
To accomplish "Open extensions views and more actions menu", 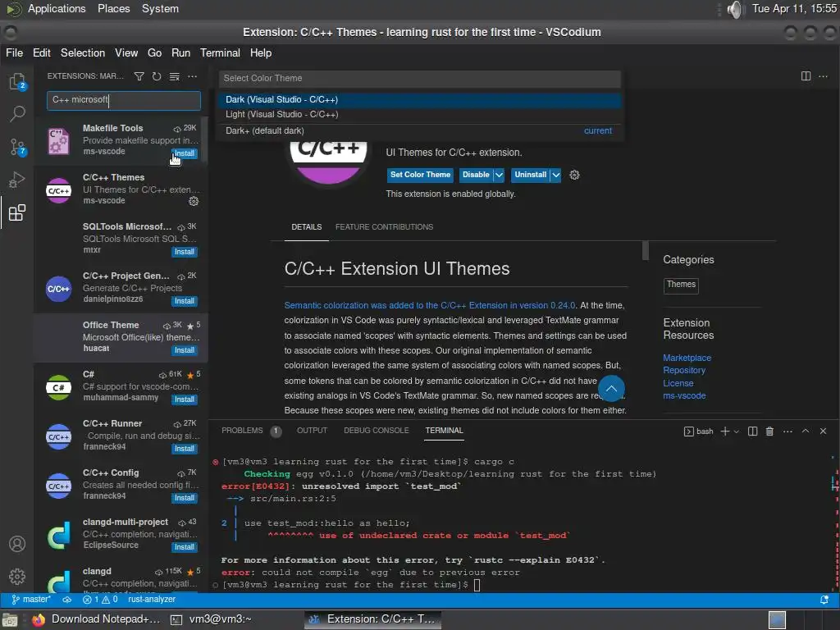I will (192, 76).
